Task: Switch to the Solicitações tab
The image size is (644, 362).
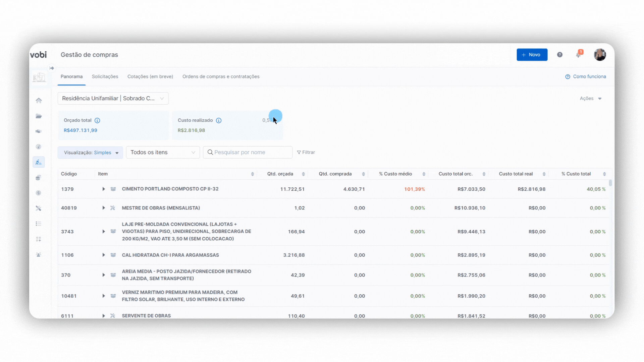Action: 105,76
